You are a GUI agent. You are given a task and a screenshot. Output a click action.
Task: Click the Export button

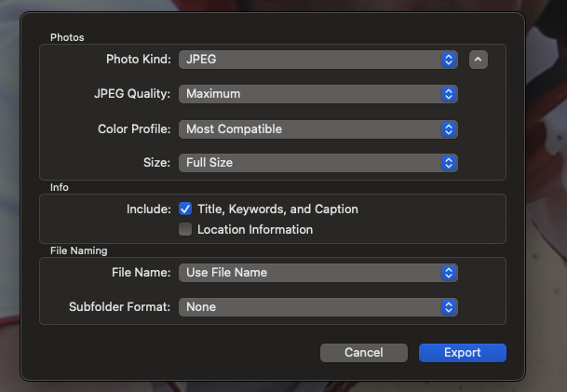point(462,353)
